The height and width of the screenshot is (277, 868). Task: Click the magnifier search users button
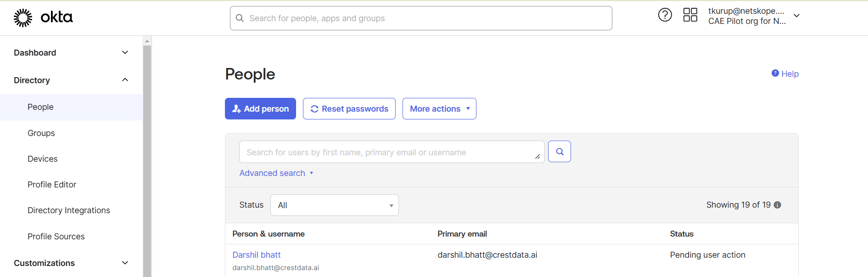560,152
